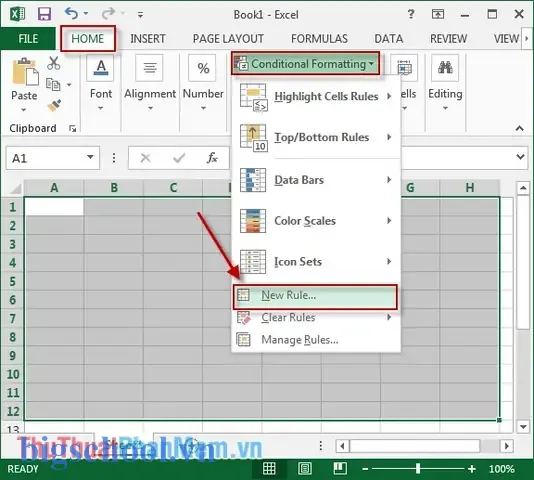Open Highlight Cells Rules submenu
The width and height of the screenshot is (534, 480).
click(x=316, y=96)
